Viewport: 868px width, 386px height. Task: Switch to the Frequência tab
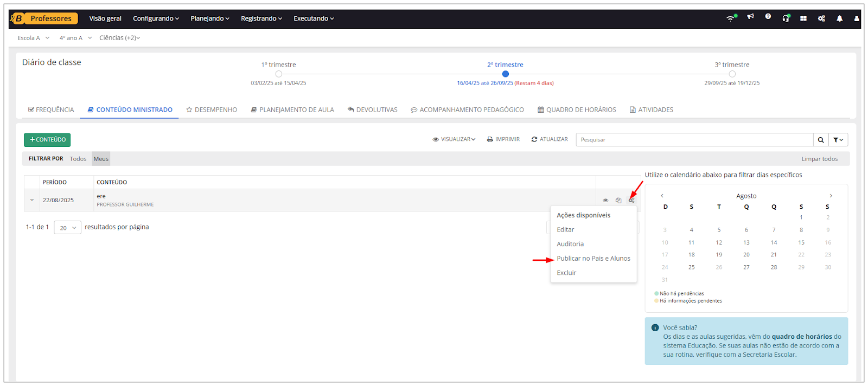coord(51,110)
